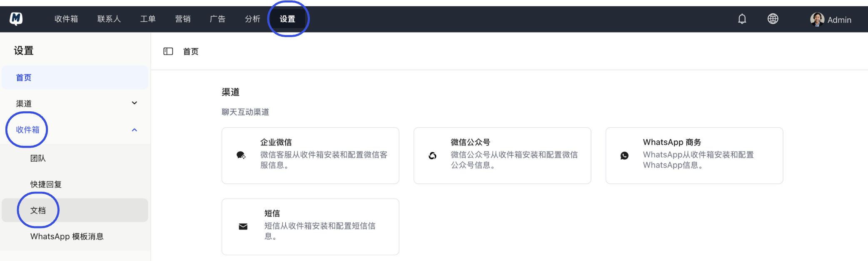Viewport: 868px width, 261px height.
Task: Open the 工单 section from the top nav
Action: click(x=148, y=19)
